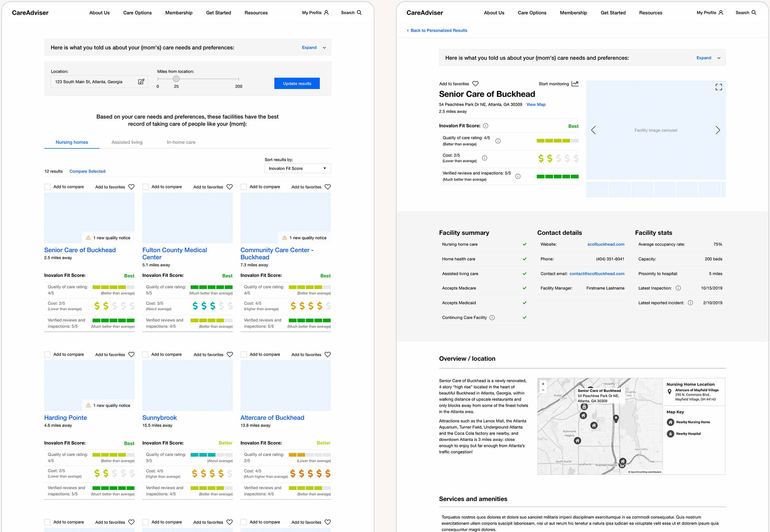Click the Miles from location slider handle
Image resolution: width=770 pixels, height=532 pixels.
coord(176,79)
